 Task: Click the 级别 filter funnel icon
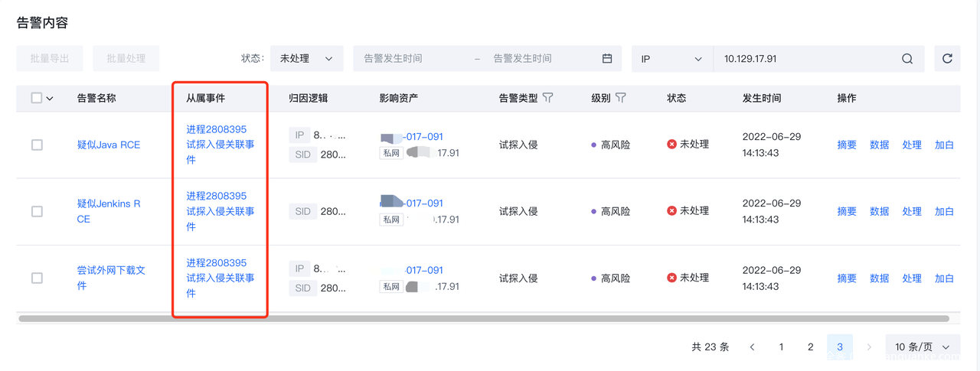pyautogui.click(x=621, y=98)
